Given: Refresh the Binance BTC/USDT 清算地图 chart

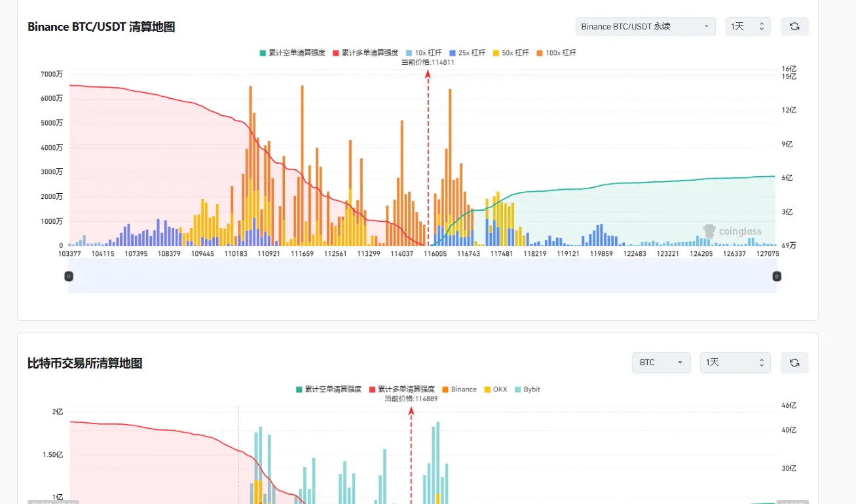Looking at the screenshot, I should [794, 26].
